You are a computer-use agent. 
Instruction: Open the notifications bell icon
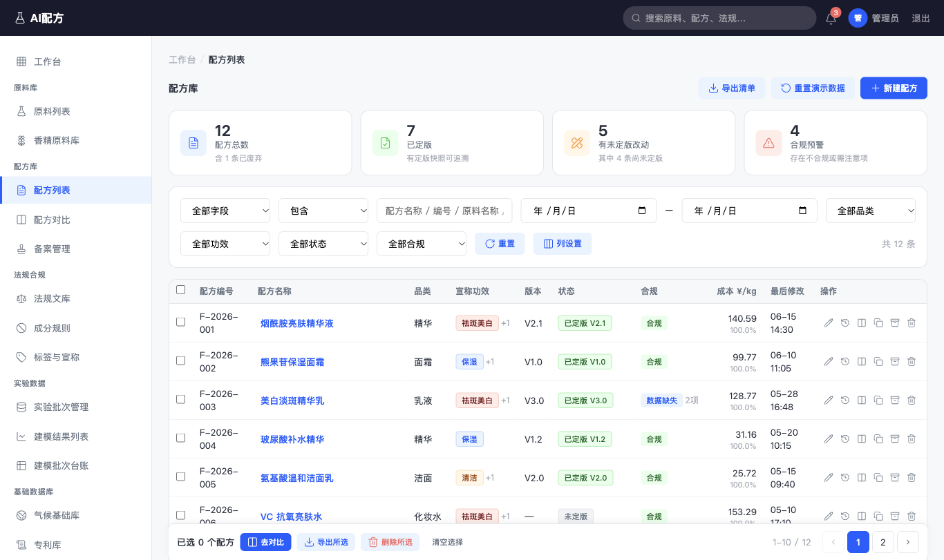click(831, 19)
